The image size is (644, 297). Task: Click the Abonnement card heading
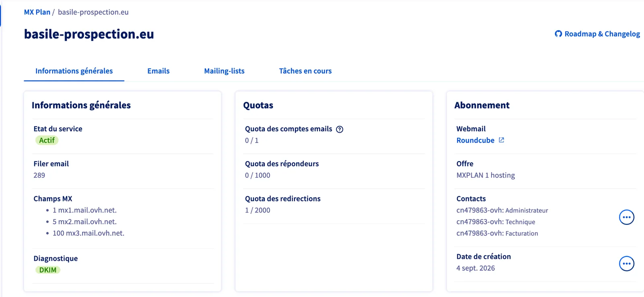[x=482, y=105]
